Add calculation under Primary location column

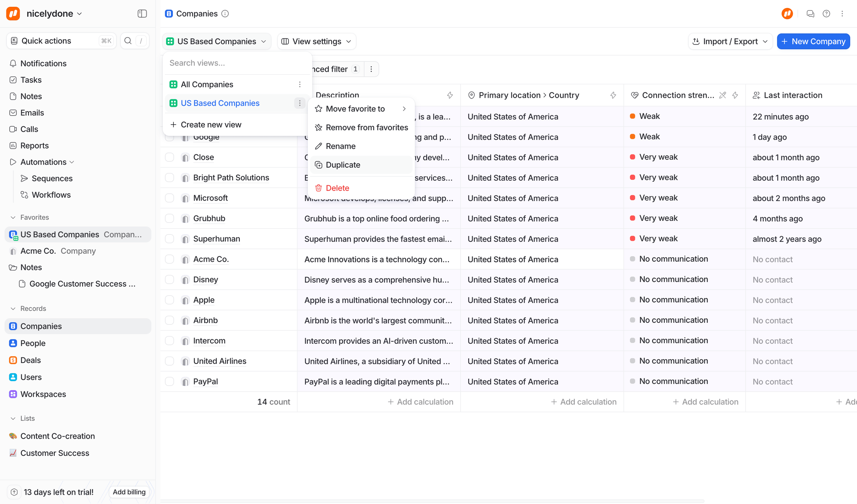tap(583, 402)
